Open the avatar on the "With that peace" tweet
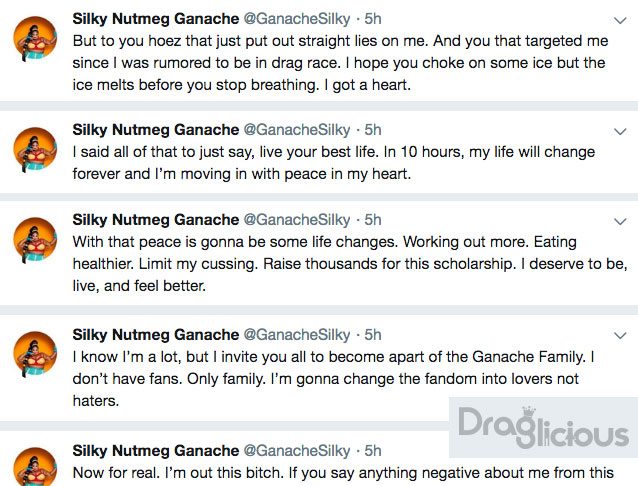Image resolution: width=638 pixels, height=486 pixels. 35,239
